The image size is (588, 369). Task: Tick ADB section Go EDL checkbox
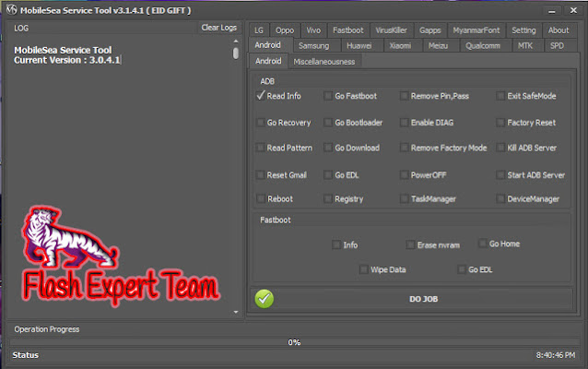pos(328,174)
